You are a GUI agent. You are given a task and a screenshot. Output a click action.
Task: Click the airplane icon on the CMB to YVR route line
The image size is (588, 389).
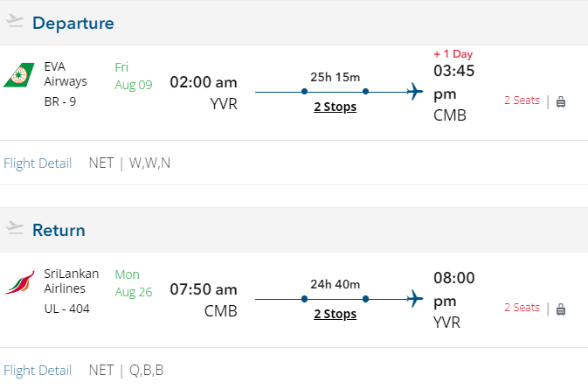pos(415,298)
